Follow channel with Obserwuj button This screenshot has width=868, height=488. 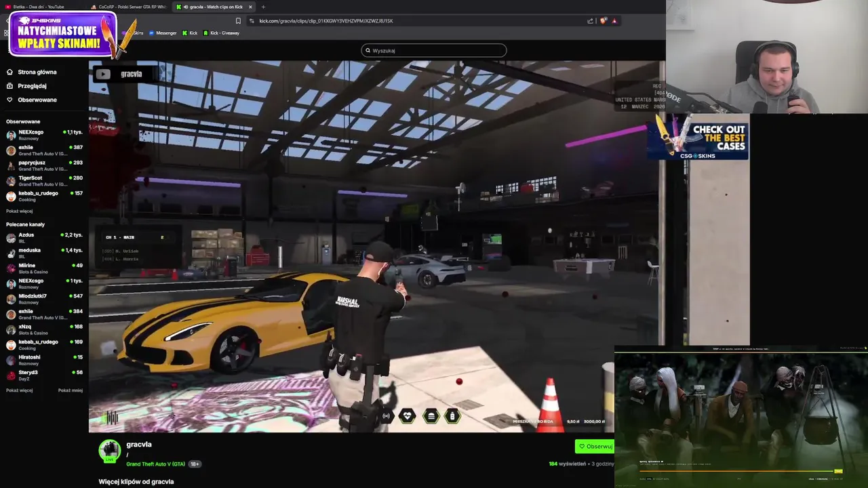[595, 447]
